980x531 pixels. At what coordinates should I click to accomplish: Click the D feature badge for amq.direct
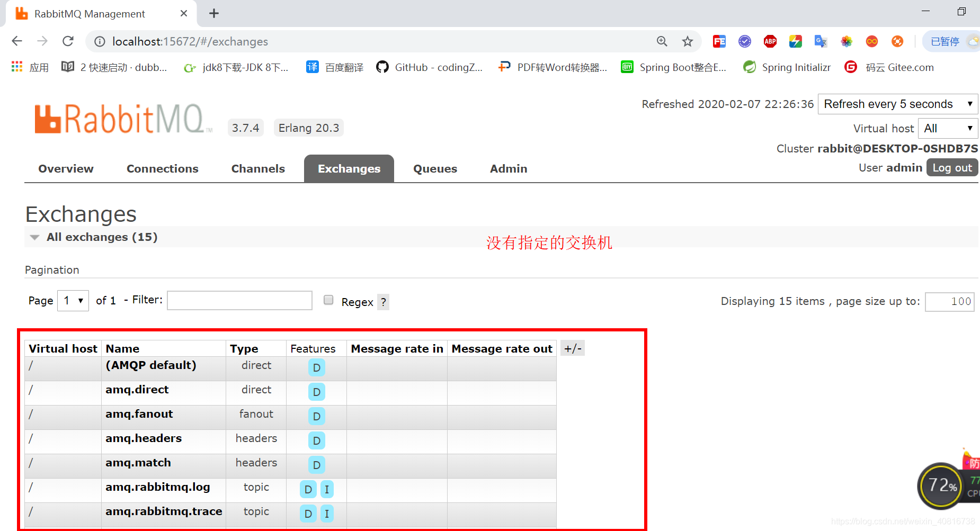[316, 392]
